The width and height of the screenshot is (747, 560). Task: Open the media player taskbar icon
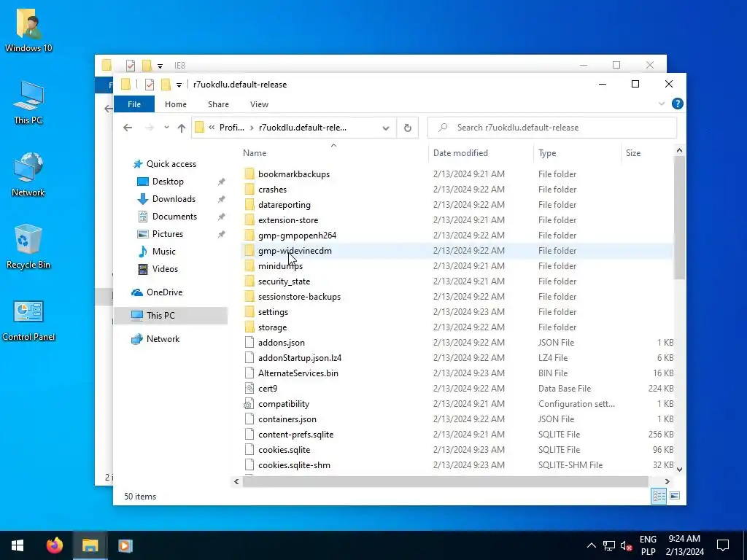coord(125,545)
